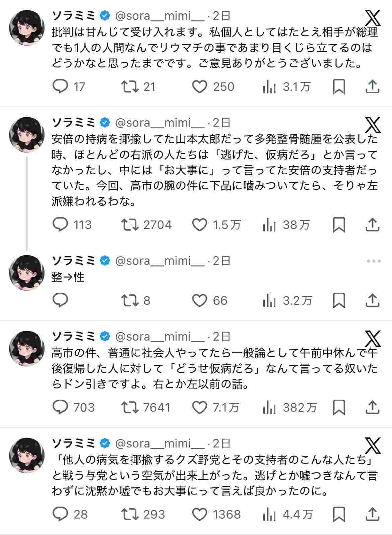Open replies on the 113-reply tweet
Viewport: 392px width, 535px height.
point(61,225)
